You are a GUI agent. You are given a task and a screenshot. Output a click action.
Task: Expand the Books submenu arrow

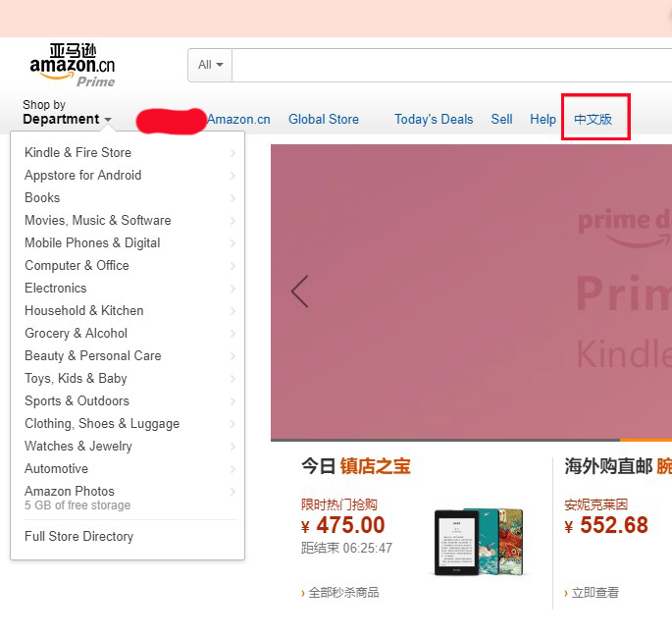tap(233, 197)
